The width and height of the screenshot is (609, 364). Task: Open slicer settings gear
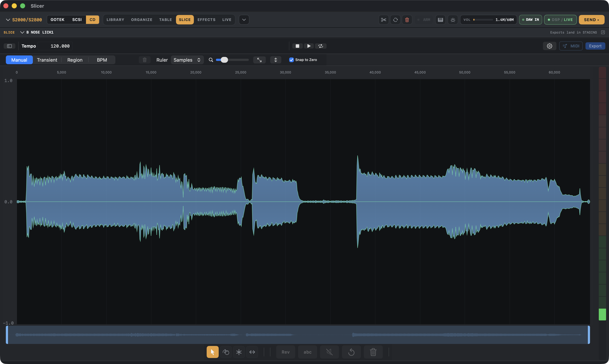pyautogui.click(x=549, y=46)
